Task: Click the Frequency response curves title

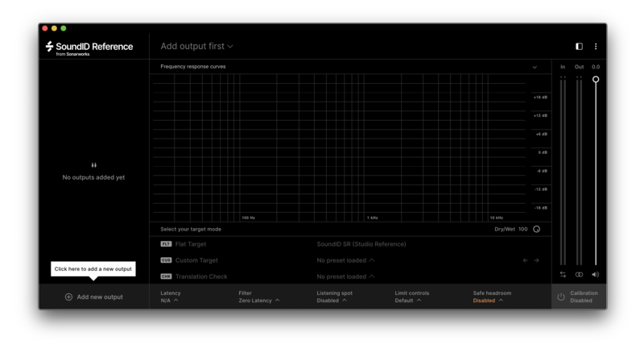Action: click(x=193, y=67)
